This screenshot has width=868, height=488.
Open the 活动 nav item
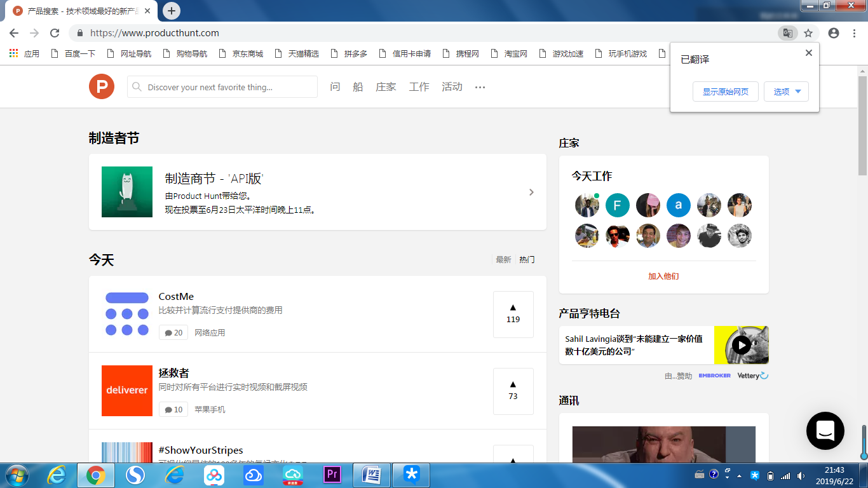pos(452,87)
